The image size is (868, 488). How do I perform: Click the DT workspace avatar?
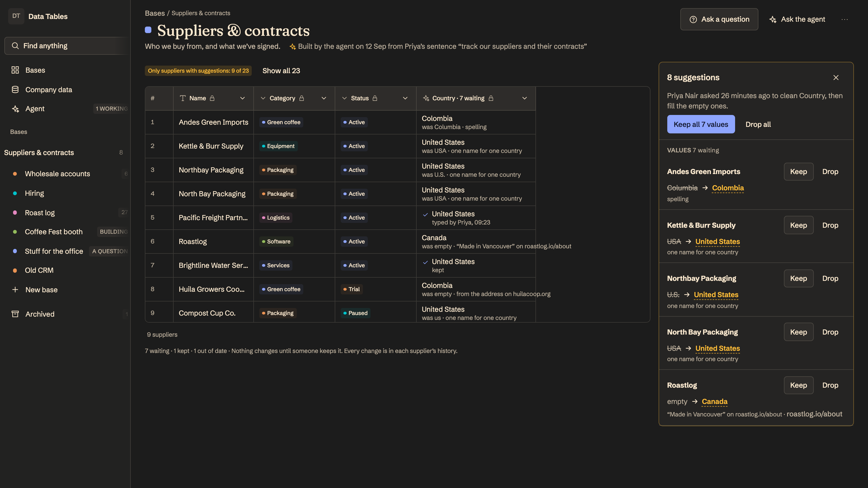(16, 16)
